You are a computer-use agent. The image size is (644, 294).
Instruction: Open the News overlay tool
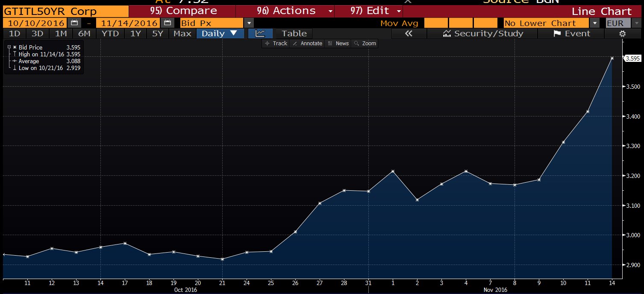point(338,44)
